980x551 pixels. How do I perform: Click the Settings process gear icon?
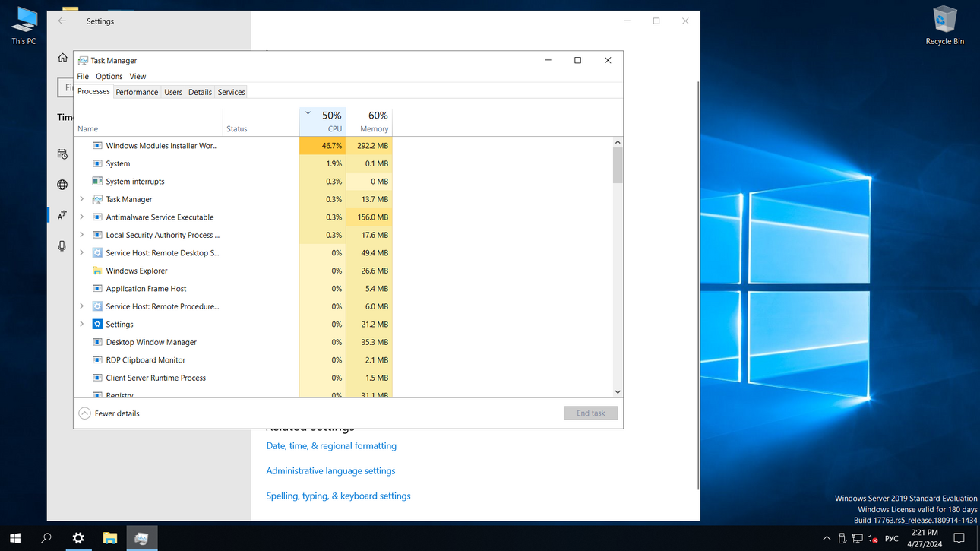coord(97,324)
